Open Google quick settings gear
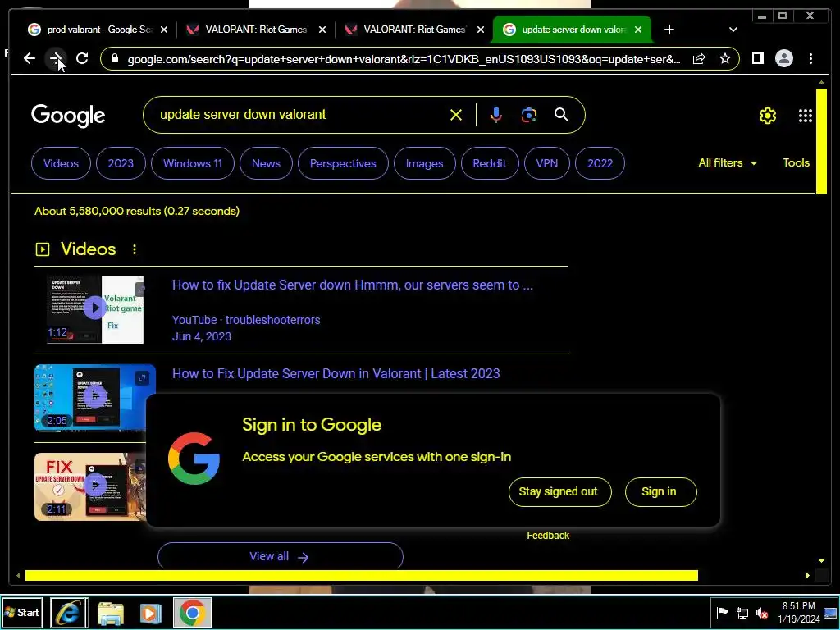The width and height of the screenshot is (840, 630). pyautogui.click(x=768, y=115)
